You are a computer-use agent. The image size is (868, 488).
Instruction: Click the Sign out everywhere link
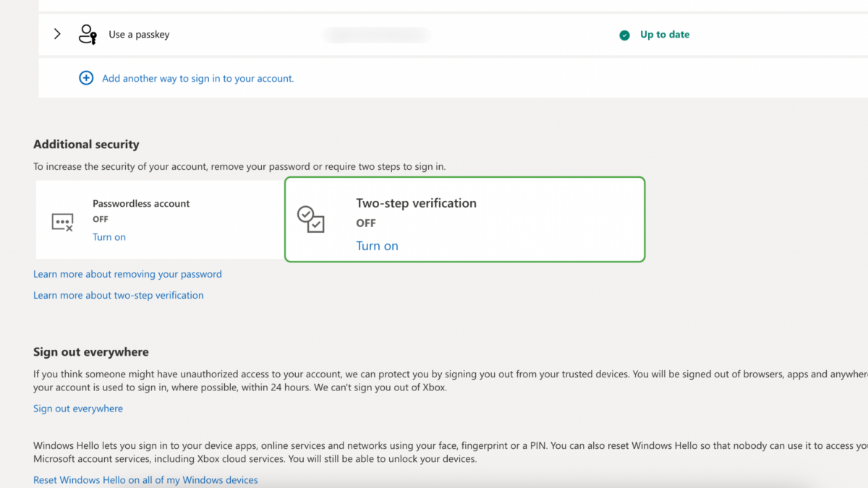[78, 408]
